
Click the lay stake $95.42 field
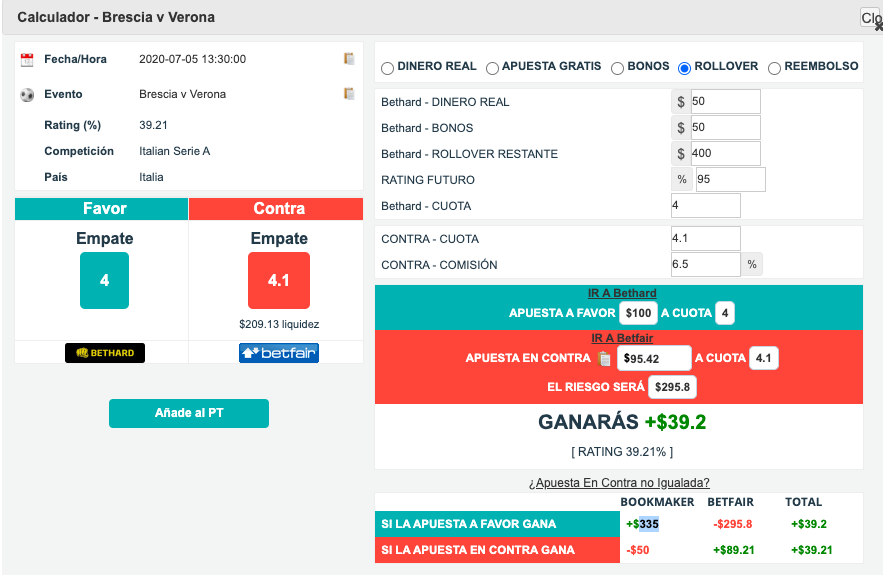(x=654, y=359)
